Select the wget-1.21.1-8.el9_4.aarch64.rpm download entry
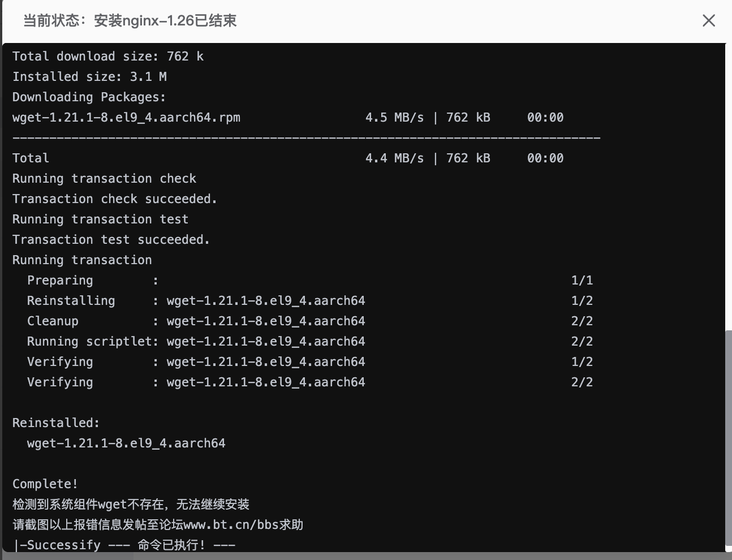The width and height of the screenshot is (732, 560). pos(126,117)
